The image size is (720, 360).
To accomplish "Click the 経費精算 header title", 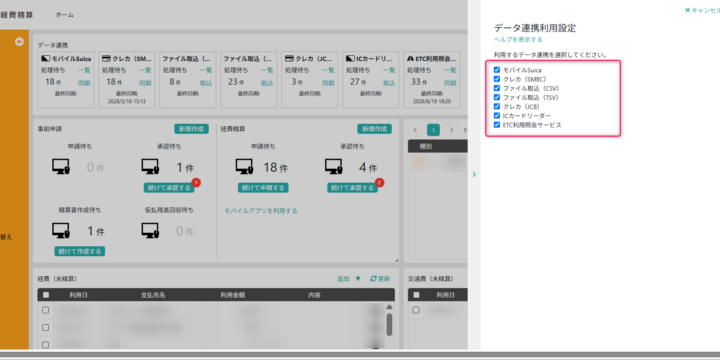I will coord(17,15).
